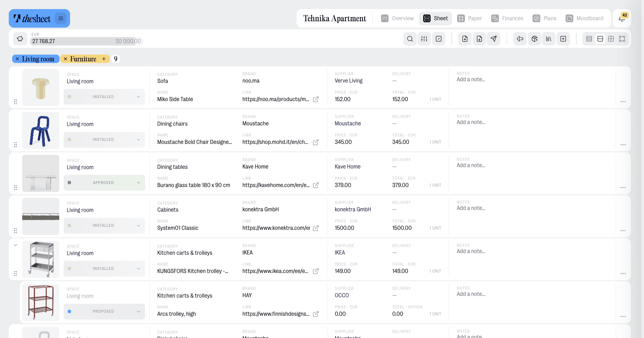Remove the Living room filter tag
This screenshot has height=338, width=644.
(x=17, y=59)
